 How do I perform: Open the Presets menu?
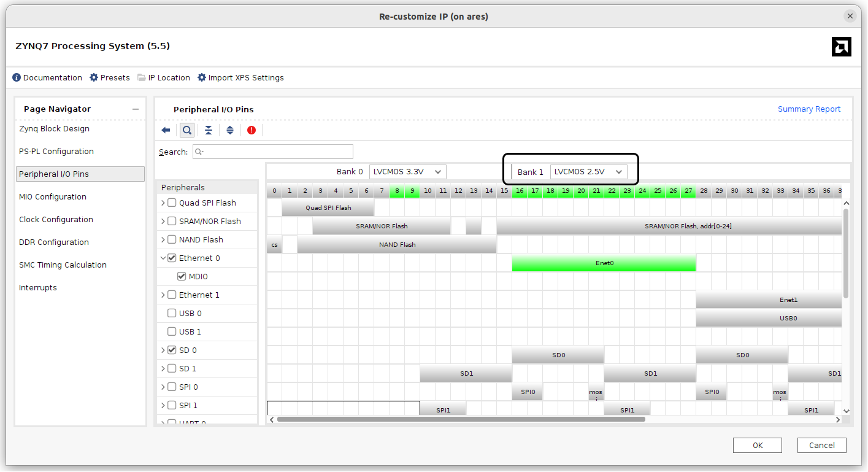110,78
